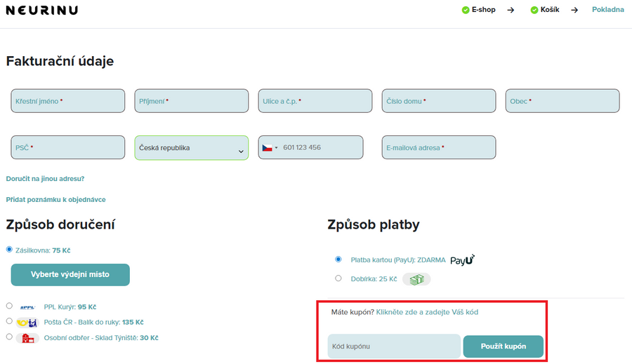
Task: Click the PayU logo icon
Action: (462, 259)
